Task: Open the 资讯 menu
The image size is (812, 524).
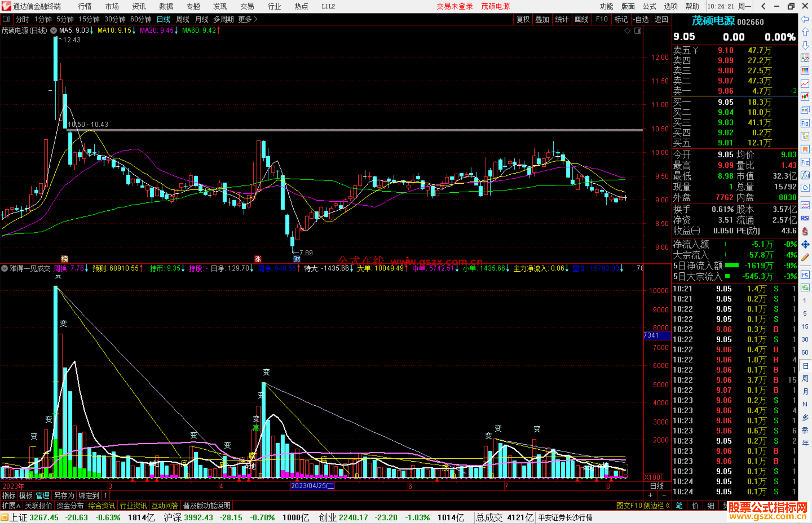Action: coord(139,6)
